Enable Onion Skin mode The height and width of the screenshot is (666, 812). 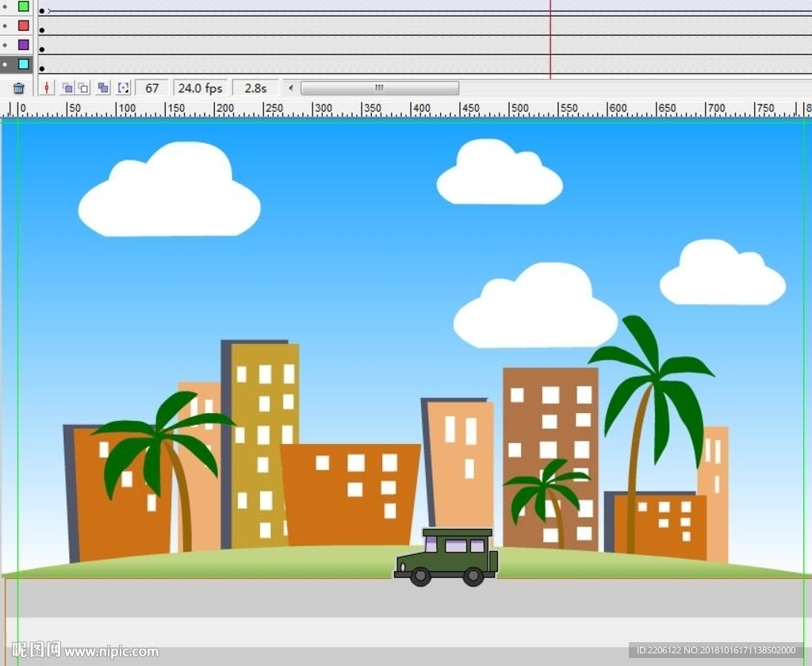coord(67,88)
